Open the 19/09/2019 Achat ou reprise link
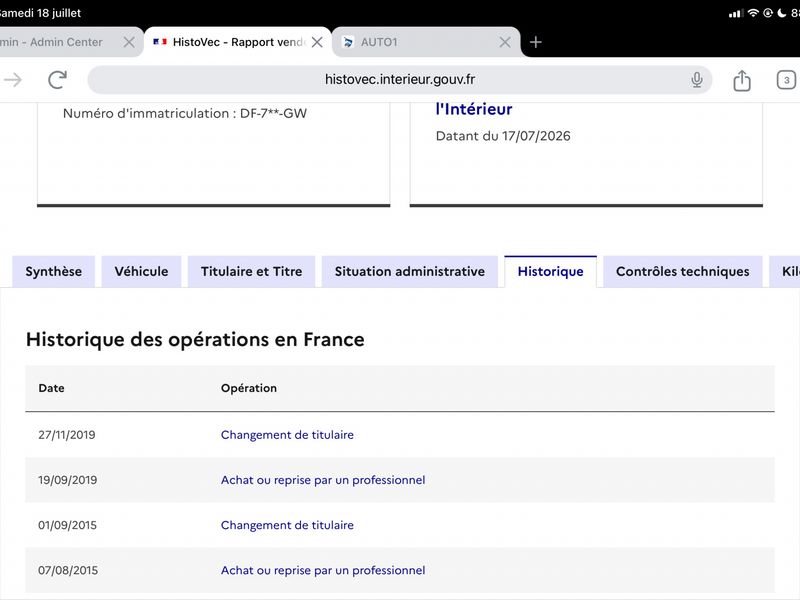Viewport: 800px width, 600px height. coord(323,480)
